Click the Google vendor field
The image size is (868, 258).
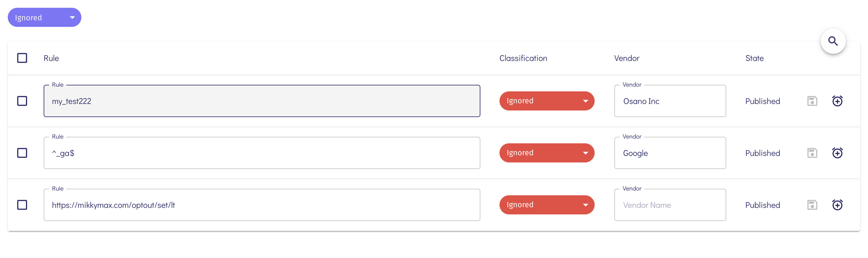[x=670, y=153]
